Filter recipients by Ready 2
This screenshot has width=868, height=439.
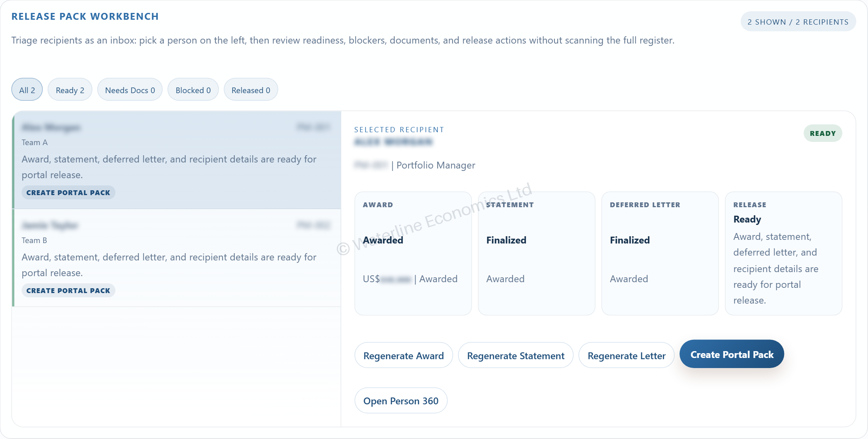click(70, 90)
